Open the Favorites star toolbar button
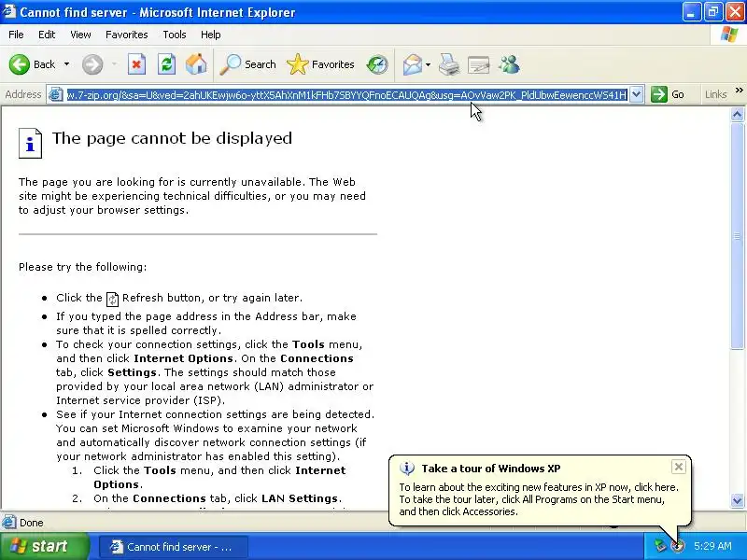The image size is (747, 560). 320,64
